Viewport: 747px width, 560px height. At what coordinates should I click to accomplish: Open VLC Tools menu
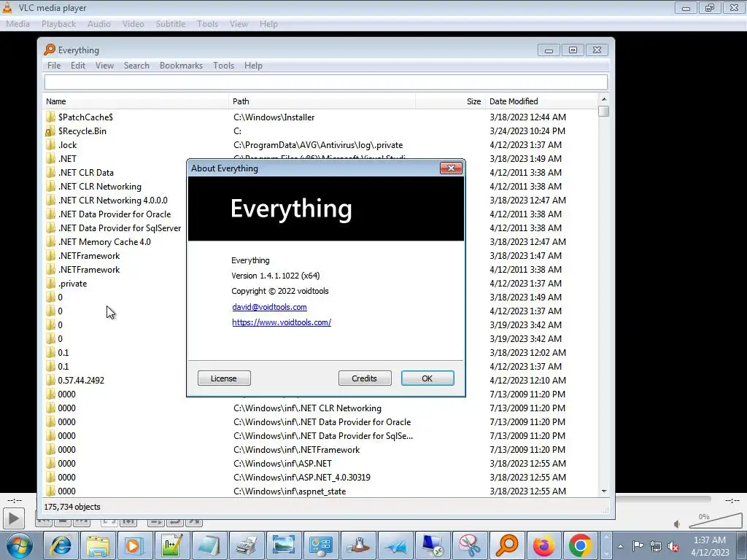coord(207,24)
